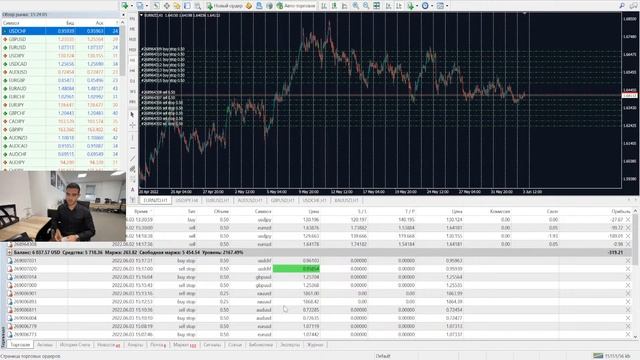Open the Журнал terminal tab
The image size is (640, 360).
point(315,345)
